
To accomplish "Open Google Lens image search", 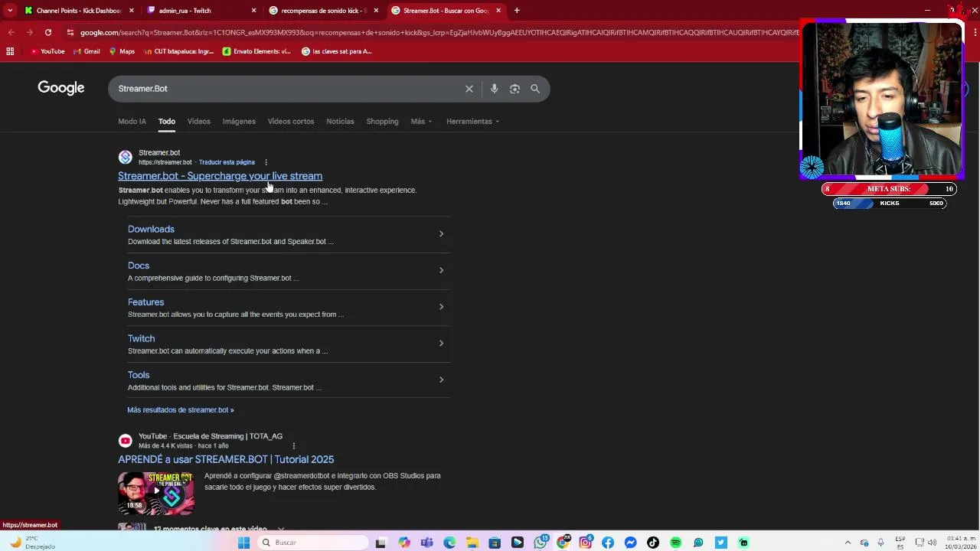I will click(x=514, y=89).
